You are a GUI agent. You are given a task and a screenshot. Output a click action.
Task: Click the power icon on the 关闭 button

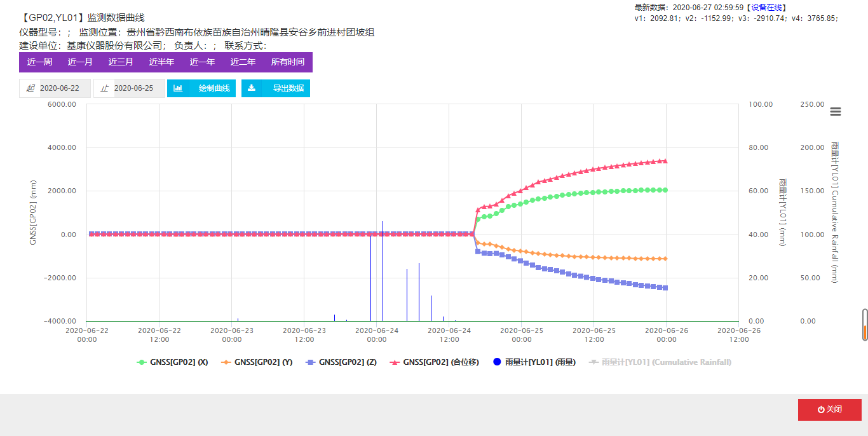click(821, 409)
